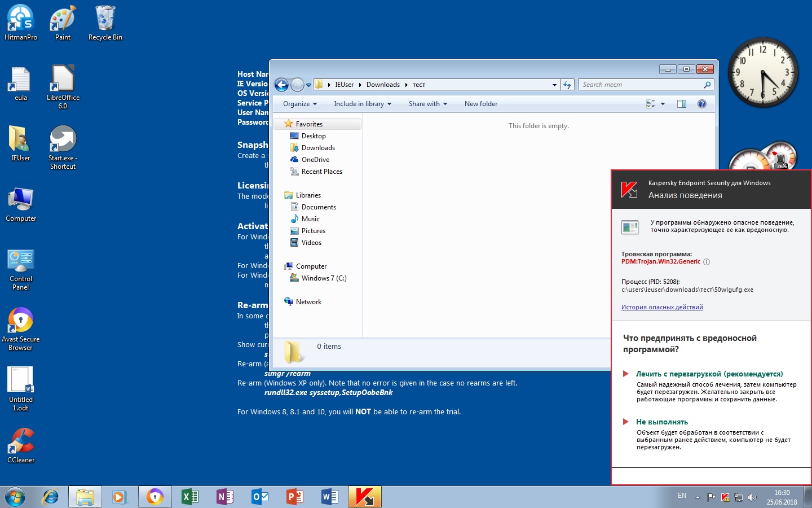Click the Kaspersky tray icon
Image resolution: width=812 pixels, height=508 pixels.
(725, 497)
